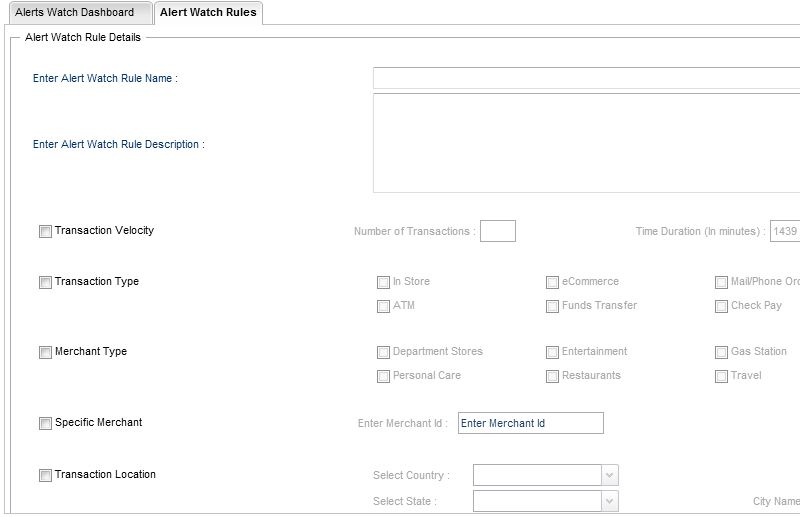Focus the Alert Watch Rule Description box
Screen dimensions: 800x522
[x=586, y=143]
